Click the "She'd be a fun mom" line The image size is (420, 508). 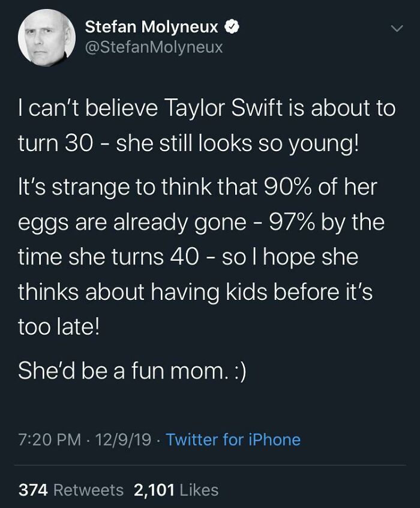tap(133, 371)
